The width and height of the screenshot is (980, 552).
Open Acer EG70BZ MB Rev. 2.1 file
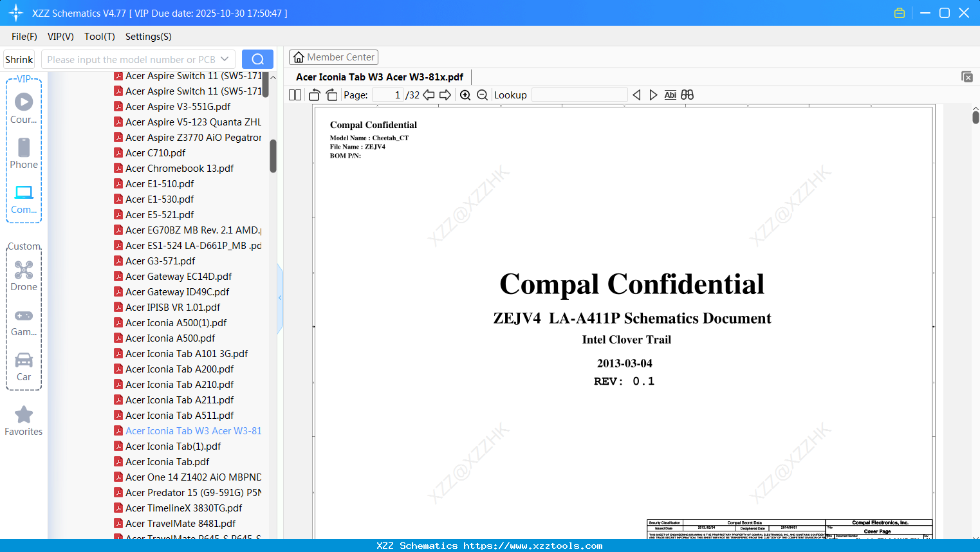pos(187,230)
